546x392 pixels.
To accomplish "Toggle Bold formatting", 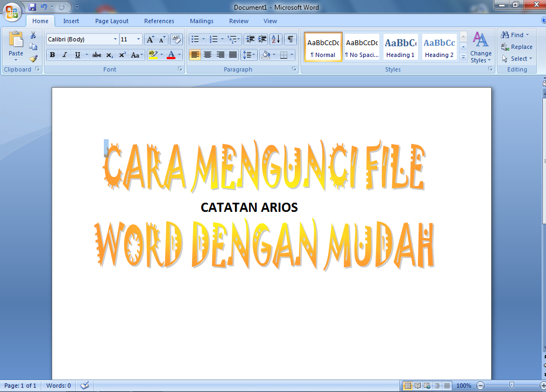I will click(53, 55).
